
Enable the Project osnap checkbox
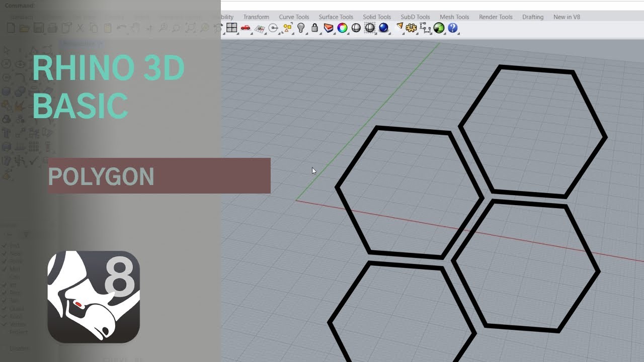click(x=5, y=332)
